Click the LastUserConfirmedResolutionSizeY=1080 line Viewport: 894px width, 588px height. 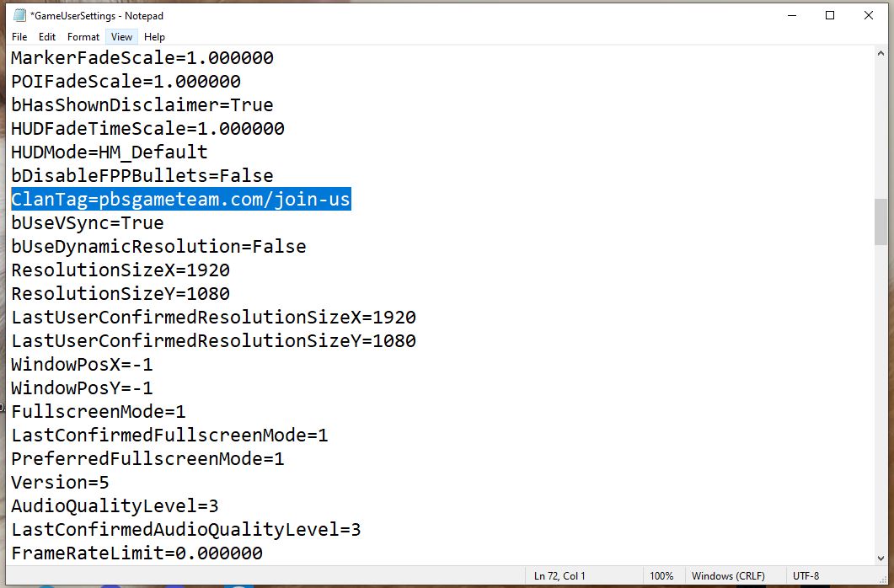click(213, 340)
